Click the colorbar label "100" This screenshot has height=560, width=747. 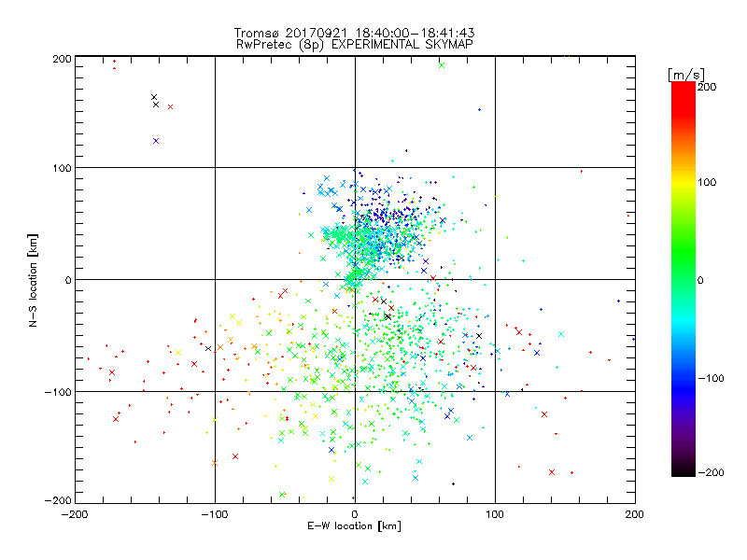707,182
